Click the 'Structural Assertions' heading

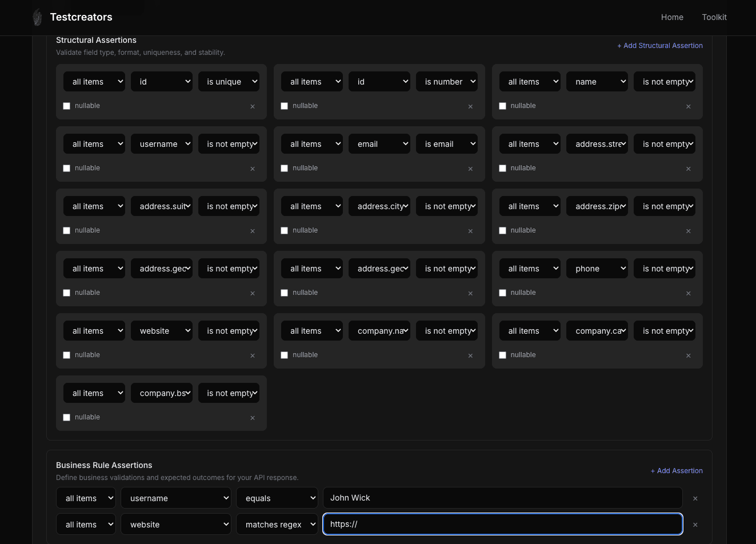(96, 40)
